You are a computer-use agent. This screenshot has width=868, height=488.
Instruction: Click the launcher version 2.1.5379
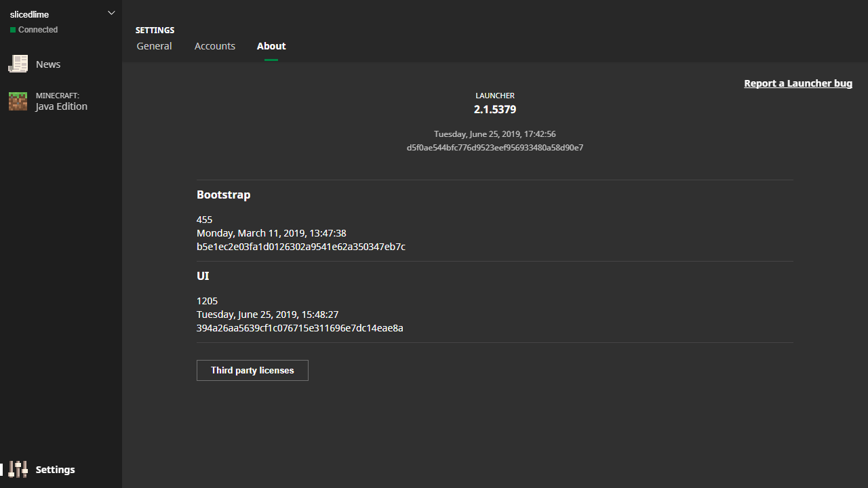pos(494,109)
